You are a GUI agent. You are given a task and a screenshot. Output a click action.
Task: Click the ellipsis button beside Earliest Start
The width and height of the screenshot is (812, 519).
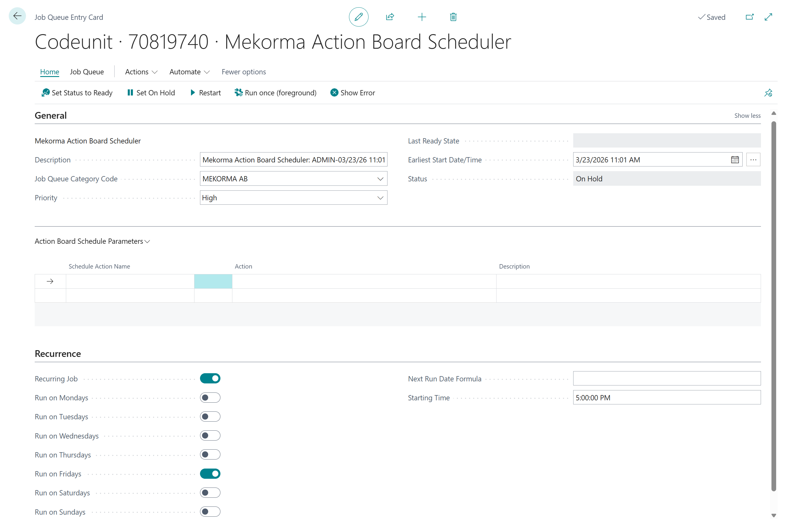(753, 159)
